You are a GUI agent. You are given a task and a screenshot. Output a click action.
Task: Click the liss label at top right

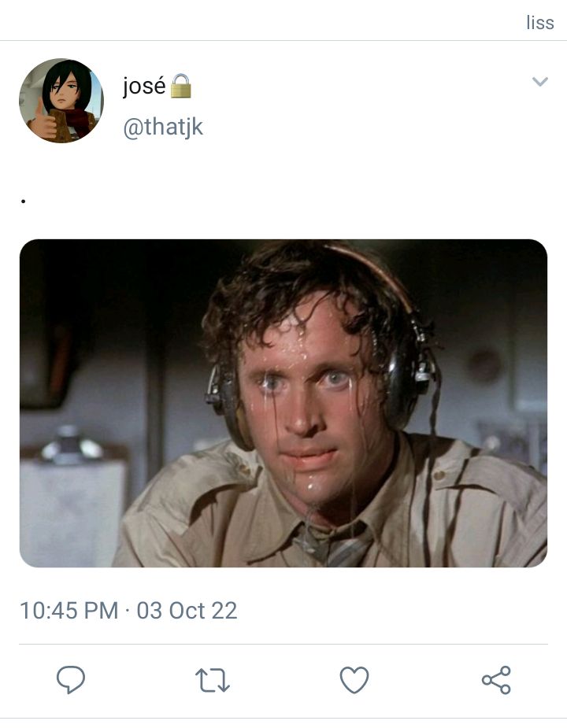540,22
